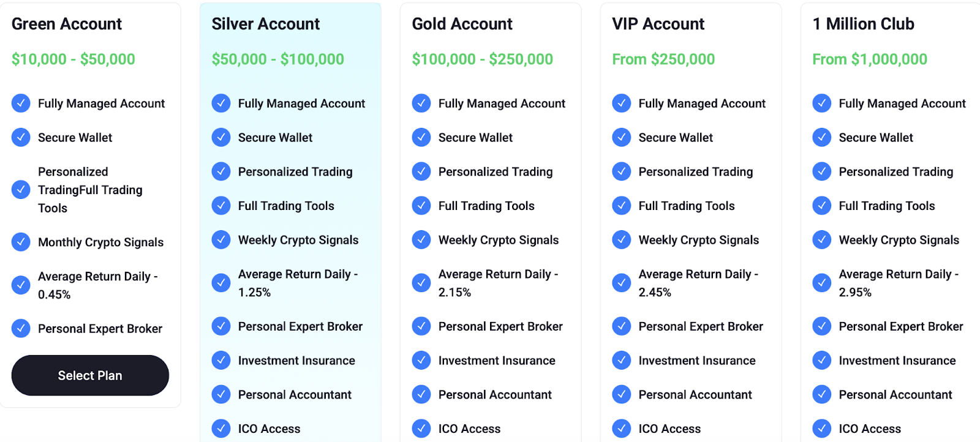Viewport: 980px width, 442px height.
Task: Click Average Return Daily 1.25% text in Silver
Action: point(298,283)
